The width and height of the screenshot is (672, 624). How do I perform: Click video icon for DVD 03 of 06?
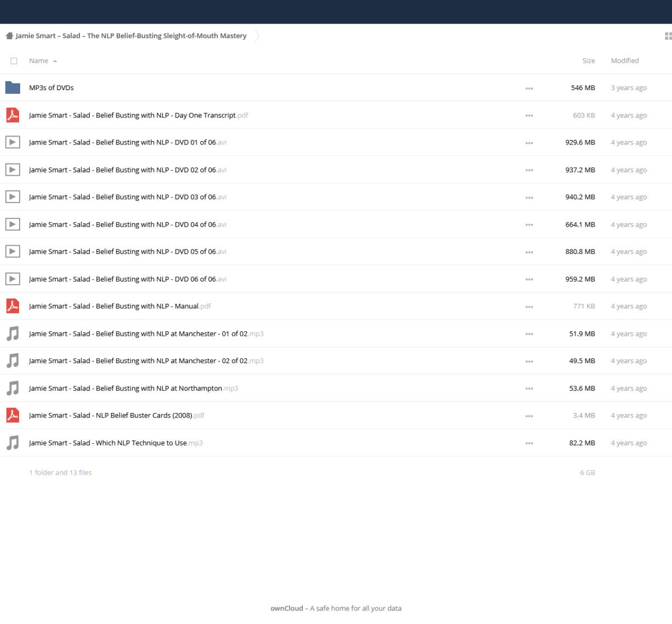click(13, 197)
